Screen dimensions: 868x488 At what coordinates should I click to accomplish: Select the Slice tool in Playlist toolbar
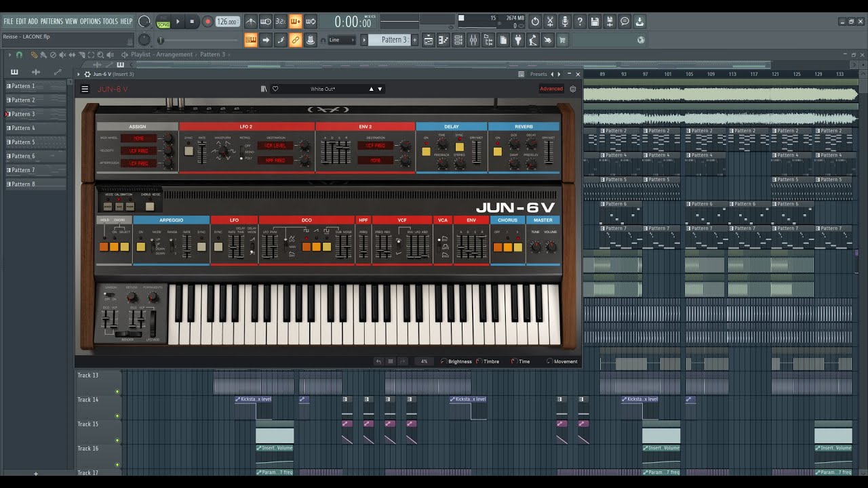(81, 55)
